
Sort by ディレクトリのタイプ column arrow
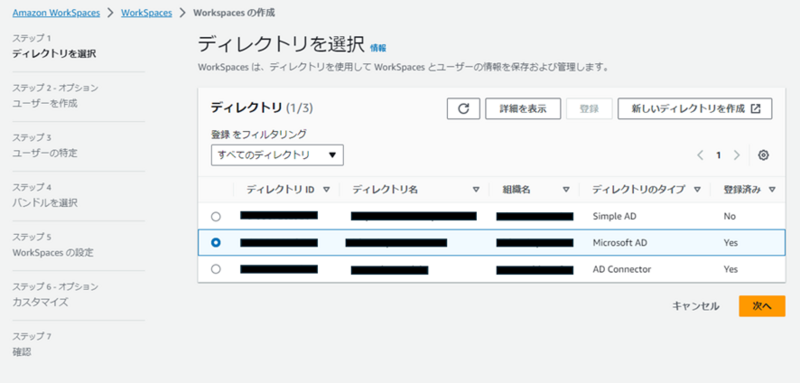pos(697,190)
